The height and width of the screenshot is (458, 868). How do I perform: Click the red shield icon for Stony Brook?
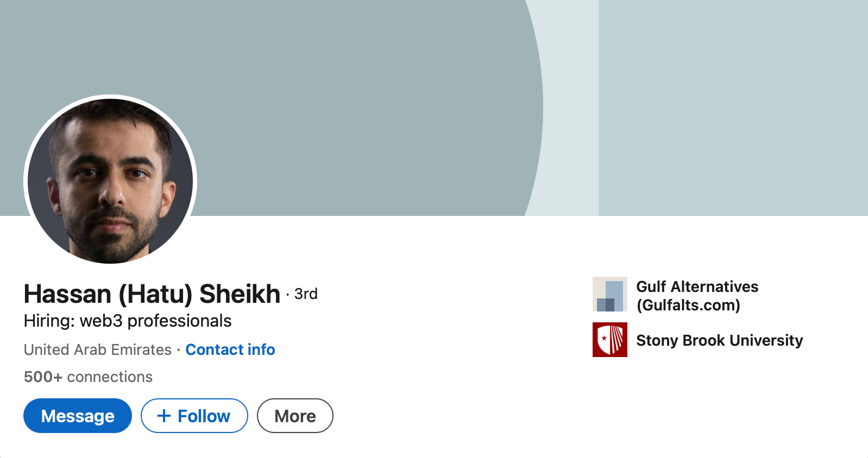point(609,341)
